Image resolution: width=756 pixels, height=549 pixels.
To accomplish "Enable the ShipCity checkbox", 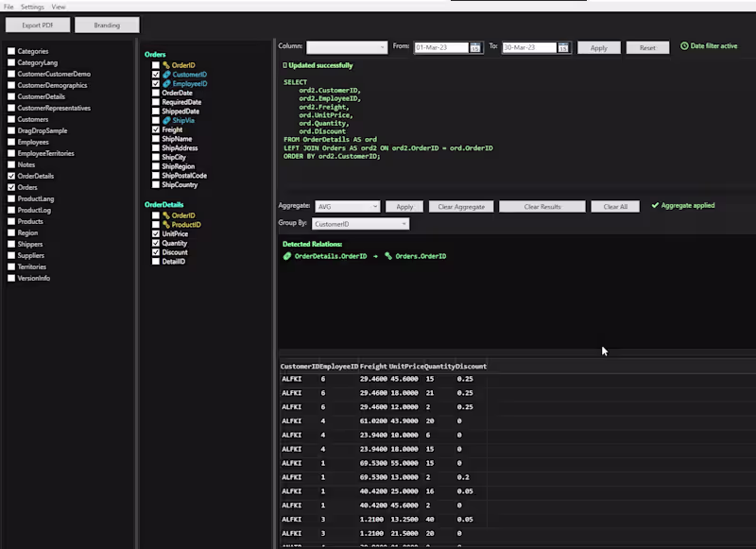I will [155, 157].
